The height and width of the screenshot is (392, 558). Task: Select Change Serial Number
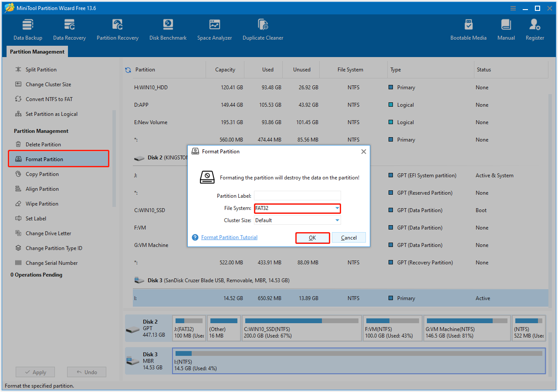pos(51,263)
